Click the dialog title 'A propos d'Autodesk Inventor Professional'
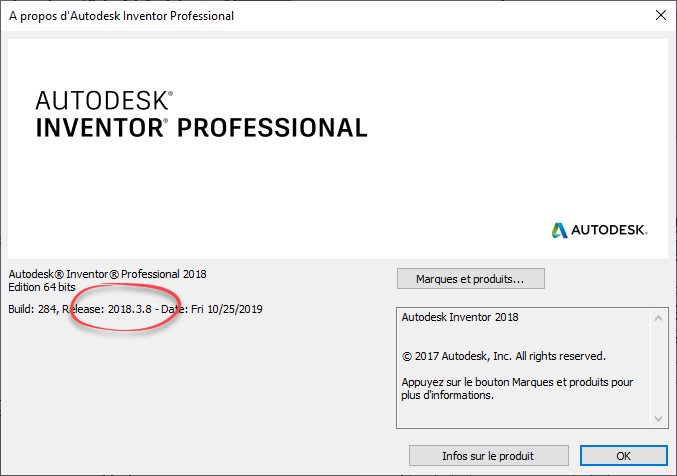This screenshot has width=677, height=476. (x=121, y=16)
